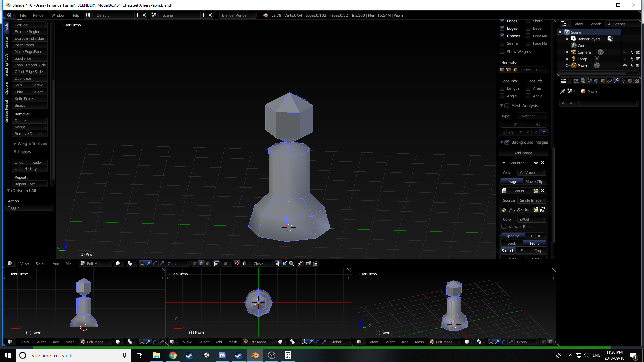Click the Undo History button
Image resolution: width=644 pixels, height=362 pixels.
(30, 169)
